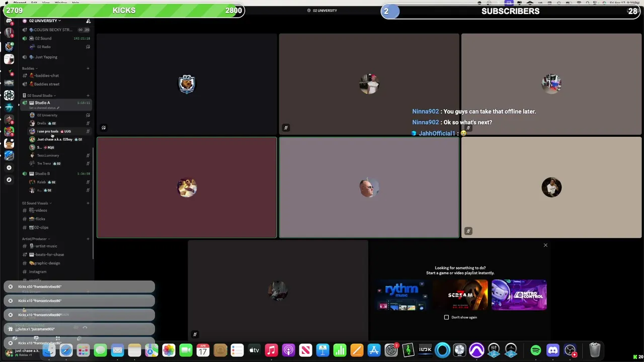Open Messages from the Dock
644x362 pixels.
(x=100, y=350)
